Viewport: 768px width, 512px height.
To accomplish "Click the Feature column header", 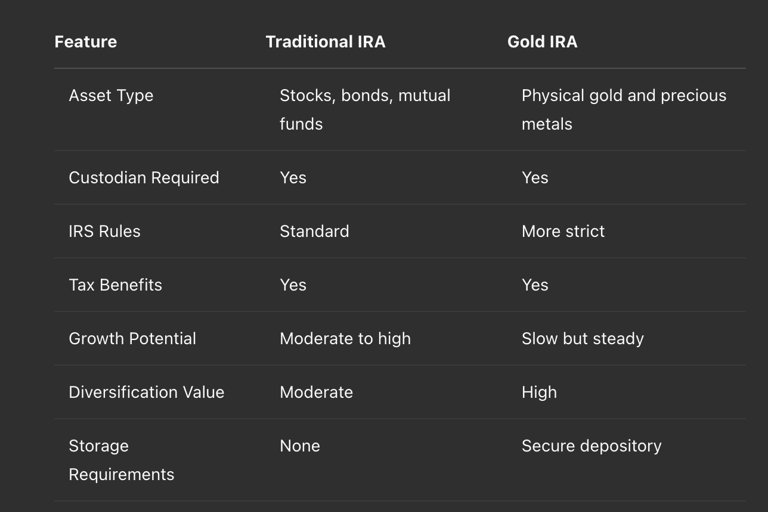I will pyautogui.click(x=85, y=42).
